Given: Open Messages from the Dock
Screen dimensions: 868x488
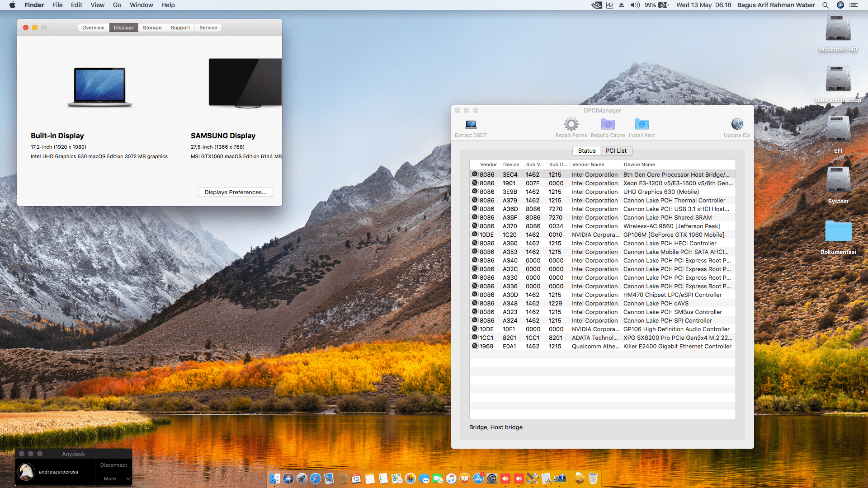Looking at the screenshot, I should point(424,479).
